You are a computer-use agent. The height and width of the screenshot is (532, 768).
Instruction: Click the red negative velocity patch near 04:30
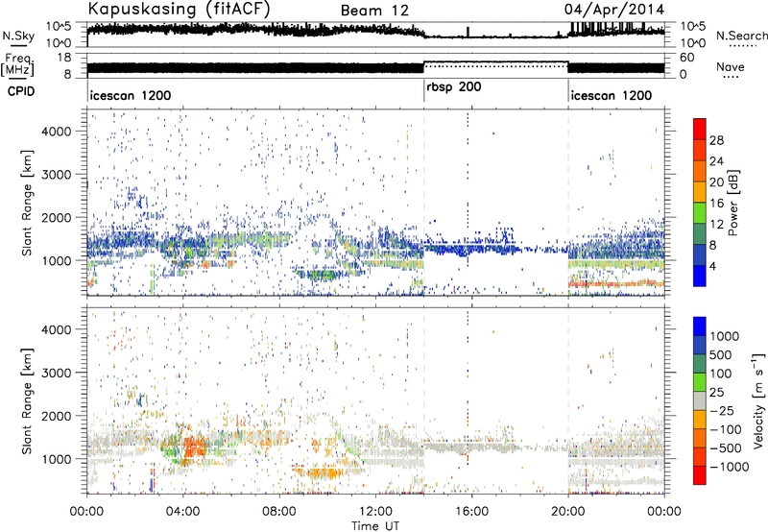194,447
